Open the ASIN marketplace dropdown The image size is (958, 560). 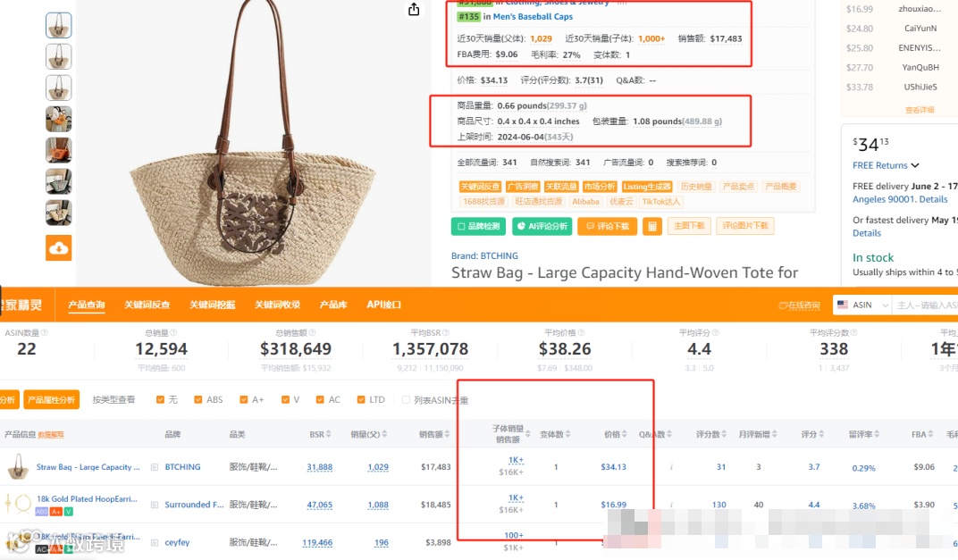(861, 305)
